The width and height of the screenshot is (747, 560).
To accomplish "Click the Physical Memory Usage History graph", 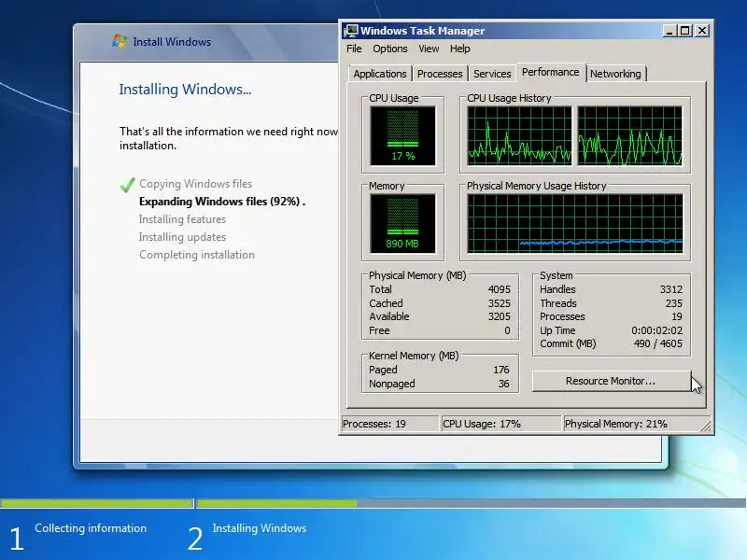I will [575, 224].
